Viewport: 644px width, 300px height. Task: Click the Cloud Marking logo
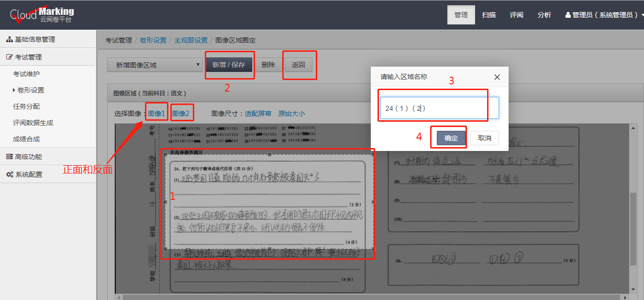tap(41, 14)
